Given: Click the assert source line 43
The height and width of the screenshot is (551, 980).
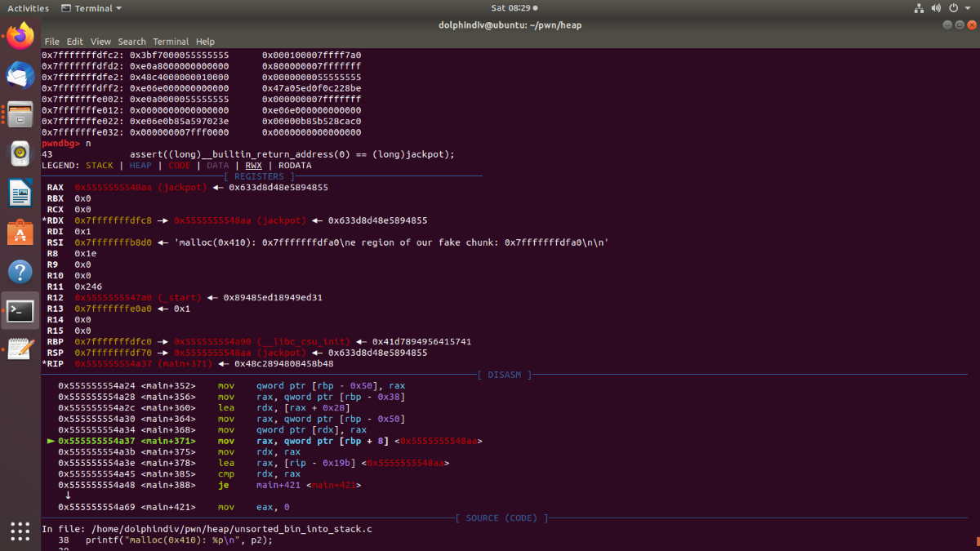Looking at the screenshot, I should (248, 154).
